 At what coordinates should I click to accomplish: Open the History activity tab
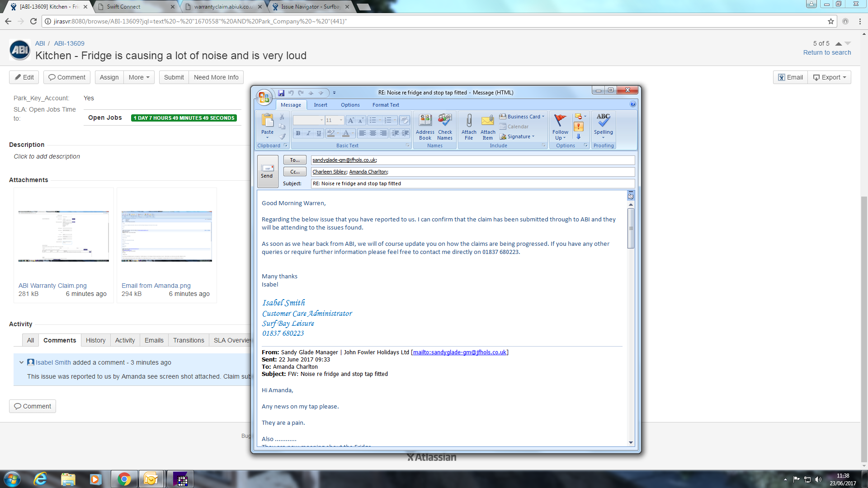95,340
